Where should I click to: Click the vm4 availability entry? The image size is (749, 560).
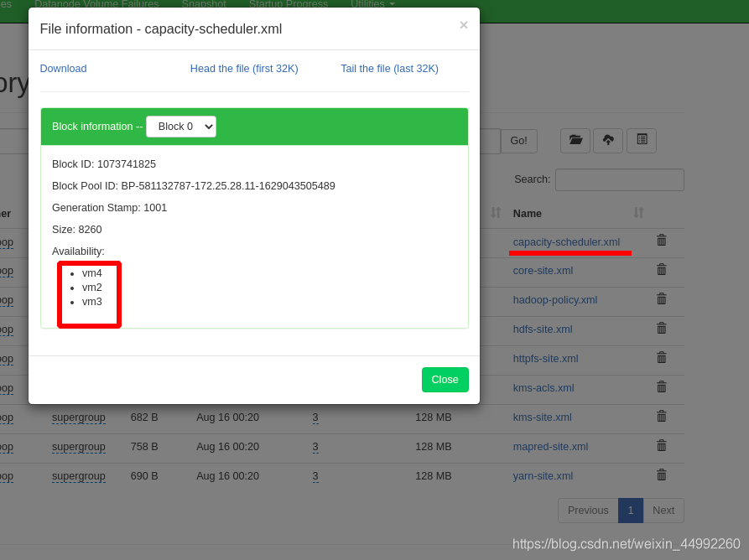[91, 273]
